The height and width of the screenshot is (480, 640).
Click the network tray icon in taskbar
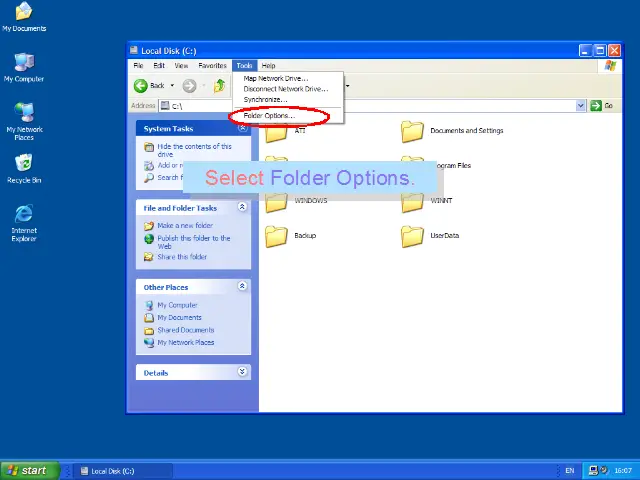pos(594,471)
